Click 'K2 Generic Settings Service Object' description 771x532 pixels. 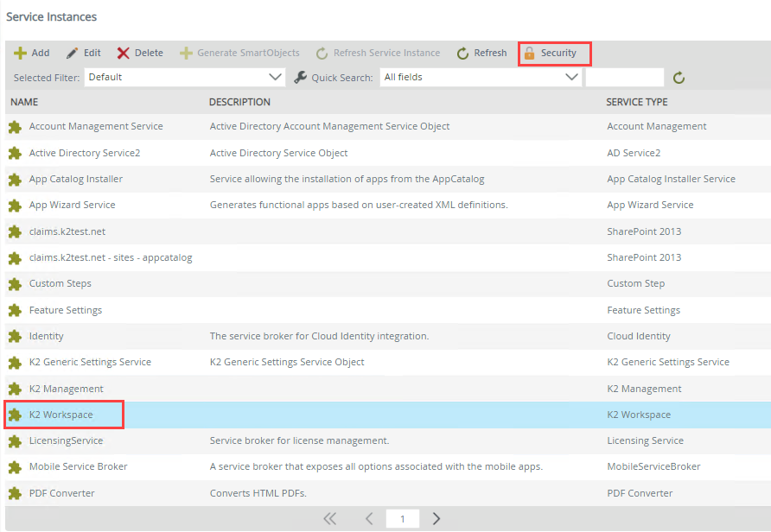coord(287,362)
